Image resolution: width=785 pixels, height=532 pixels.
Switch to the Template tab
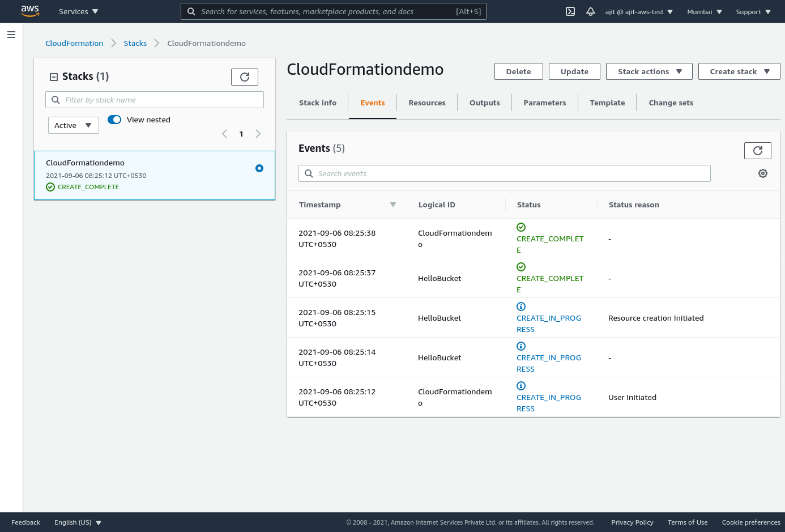pyautogui.click(x=607, y=103)
